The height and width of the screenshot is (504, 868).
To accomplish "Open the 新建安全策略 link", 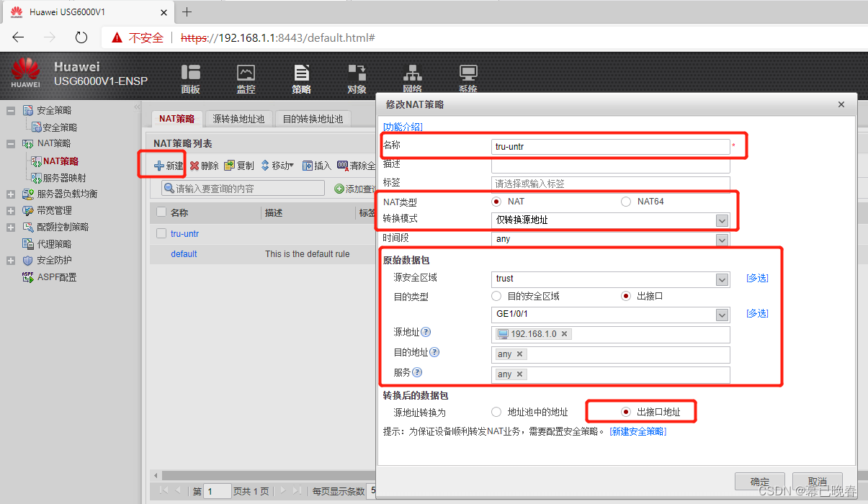I will point(639,430).
